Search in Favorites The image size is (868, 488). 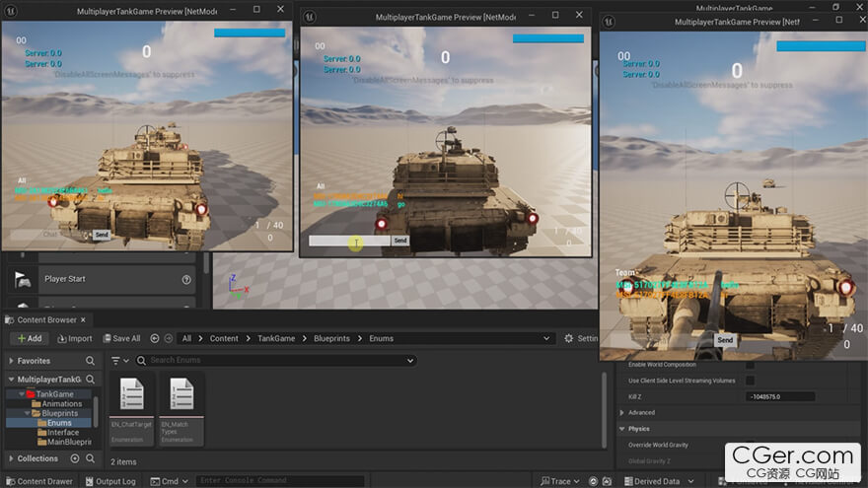90,361
